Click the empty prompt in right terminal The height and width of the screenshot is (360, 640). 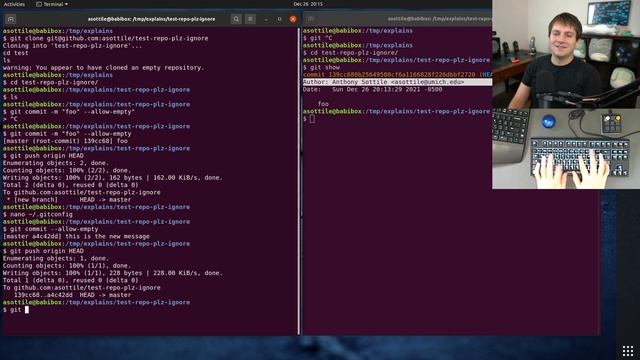pos(309,119)
